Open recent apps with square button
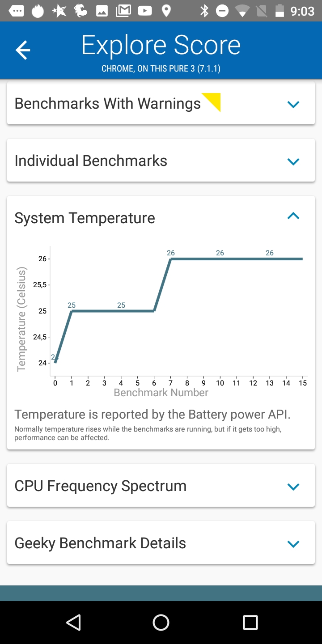The image size is (322, 644). pos(250,622)
